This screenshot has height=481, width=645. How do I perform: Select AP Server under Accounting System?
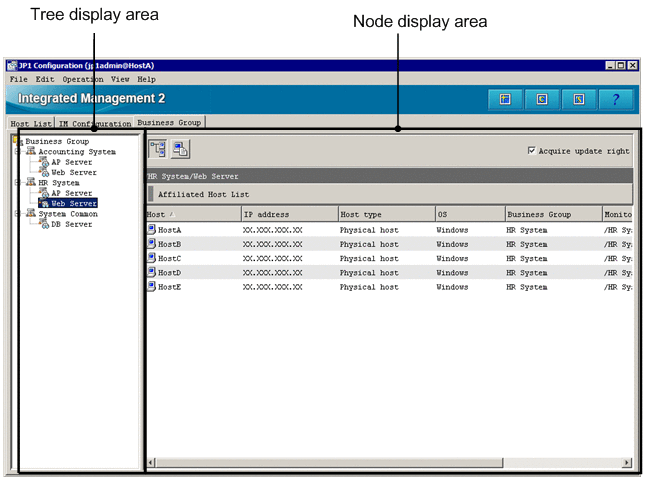click(71, 162)
